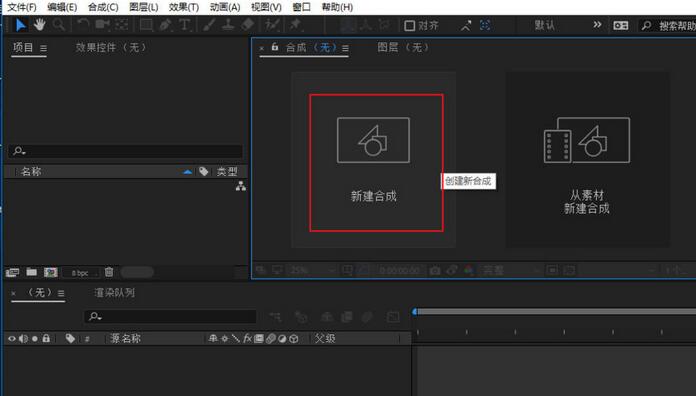Select the Type text tool
This screenshot has height=396, width=696.
[x=184, y=25]
